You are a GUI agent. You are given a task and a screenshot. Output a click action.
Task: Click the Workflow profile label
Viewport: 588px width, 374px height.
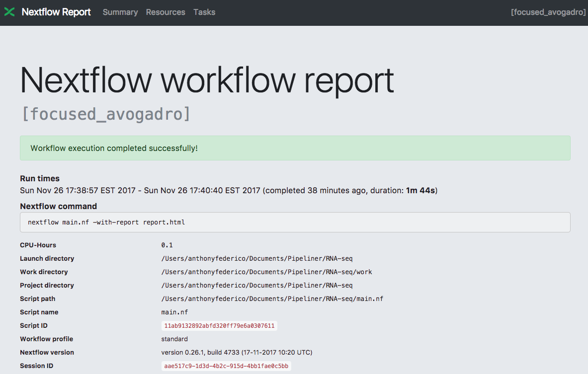47,339
